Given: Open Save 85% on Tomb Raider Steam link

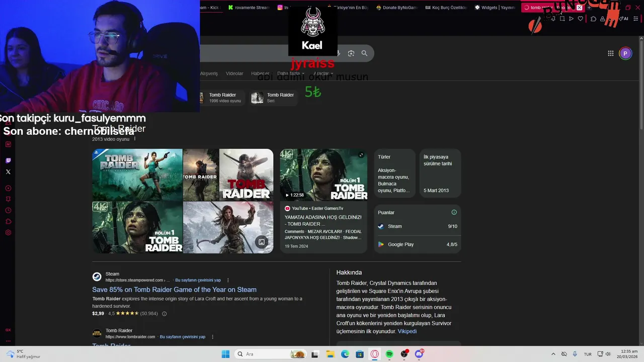Looking at the screenshot, I should point(174,290).
